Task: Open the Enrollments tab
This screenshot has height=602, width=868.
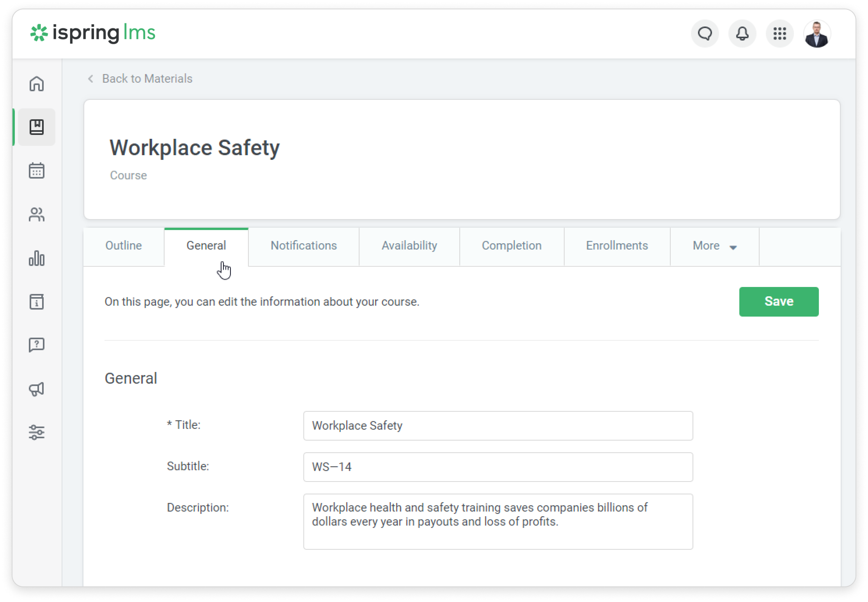Action: pos(616,246)
